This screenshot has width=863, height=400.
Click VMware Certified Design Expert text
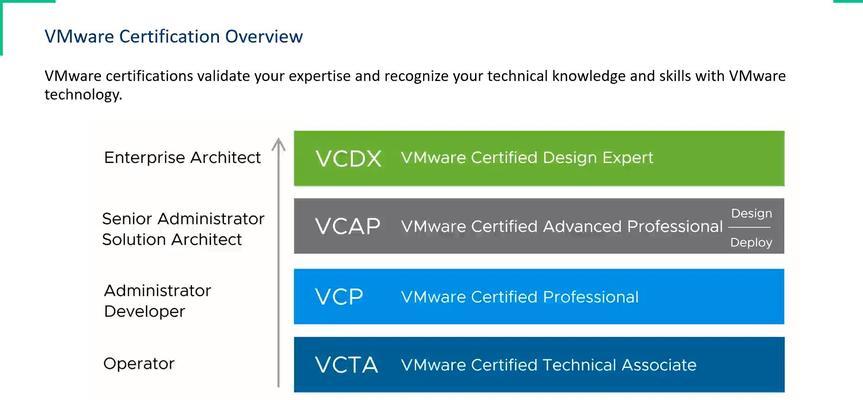tap(527, 158)
